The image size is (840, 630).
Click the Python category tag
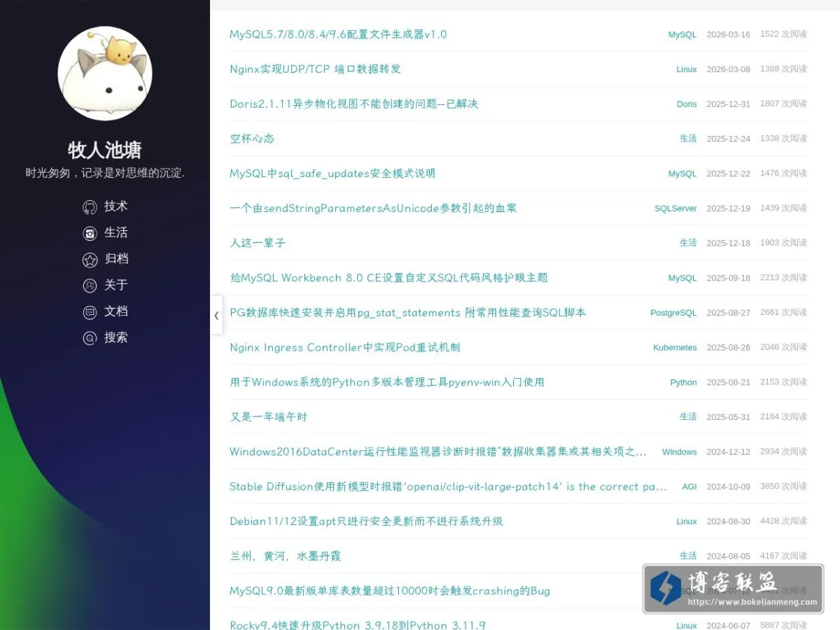[x=683, y=382]
